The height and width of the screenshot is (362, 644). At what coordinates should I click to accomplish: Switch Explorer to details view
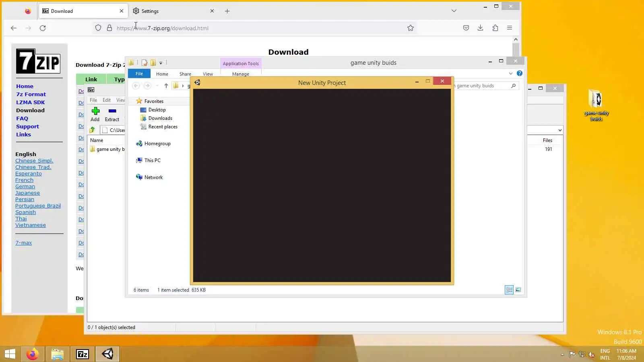(x=509, y=290)
